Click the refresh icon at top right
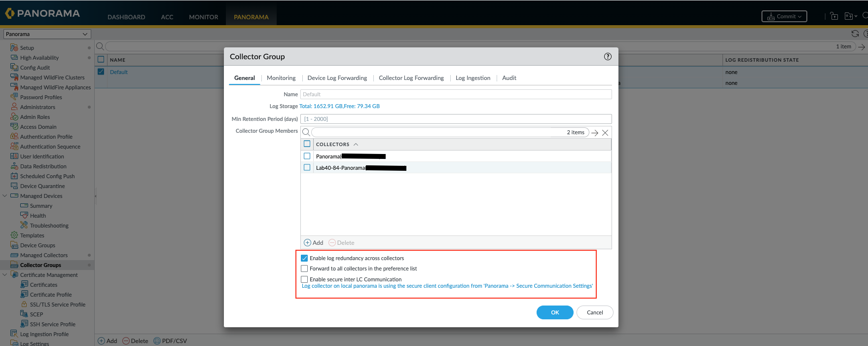Viewport: 868px width, 346px height. pos(855,34)
